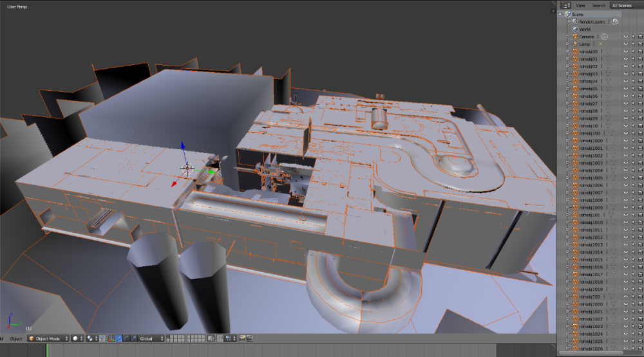
Task: Open the Object Mode dropdown
Action: click(x=48, y=338)
